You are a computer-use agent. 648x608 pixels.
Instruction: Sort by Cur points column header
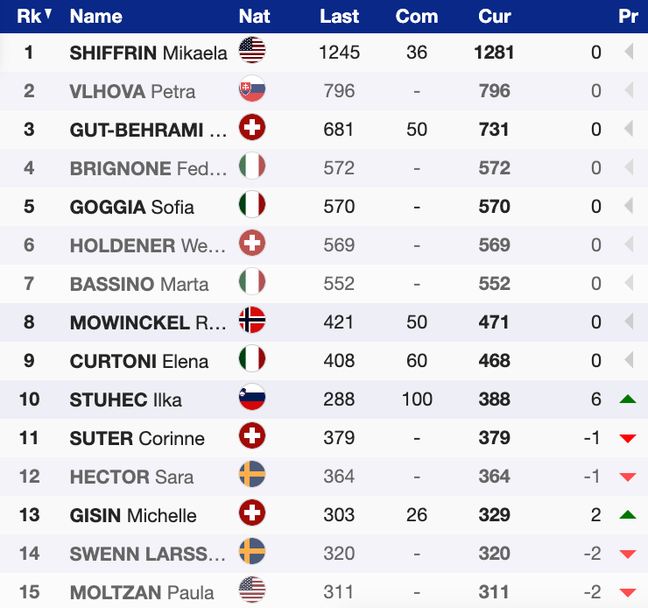[494, 16]
